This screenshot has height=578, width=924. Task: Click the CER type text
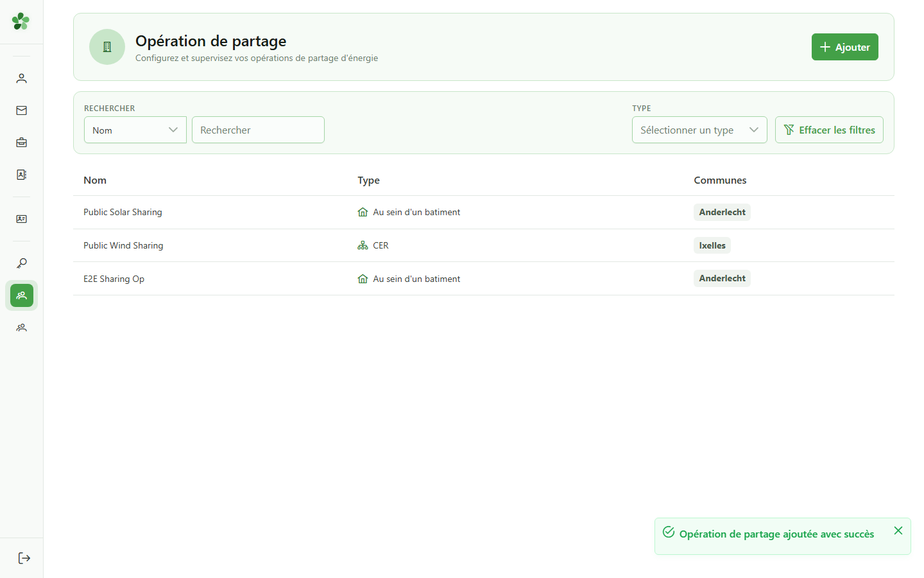pyautogui.click(x=381, y=245)
